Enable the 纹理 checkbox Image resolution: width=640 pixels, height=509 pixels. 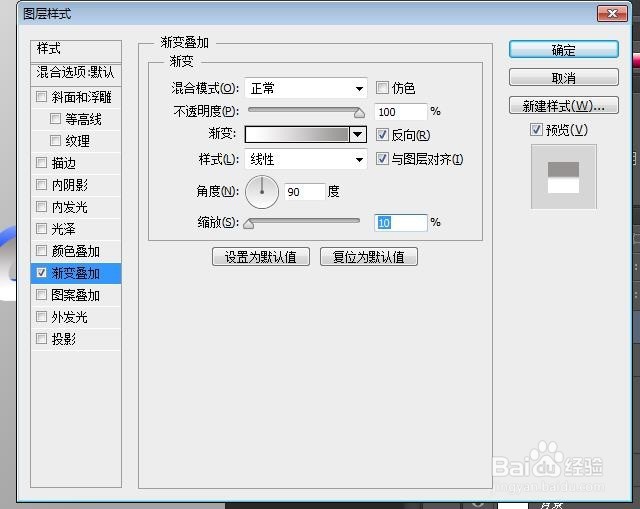[x=55, y=141]
